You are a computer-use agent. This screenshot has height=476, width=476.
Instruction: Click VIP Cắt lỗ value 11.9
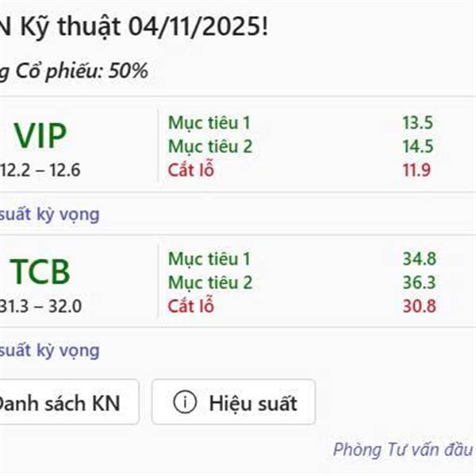(416, 170)
